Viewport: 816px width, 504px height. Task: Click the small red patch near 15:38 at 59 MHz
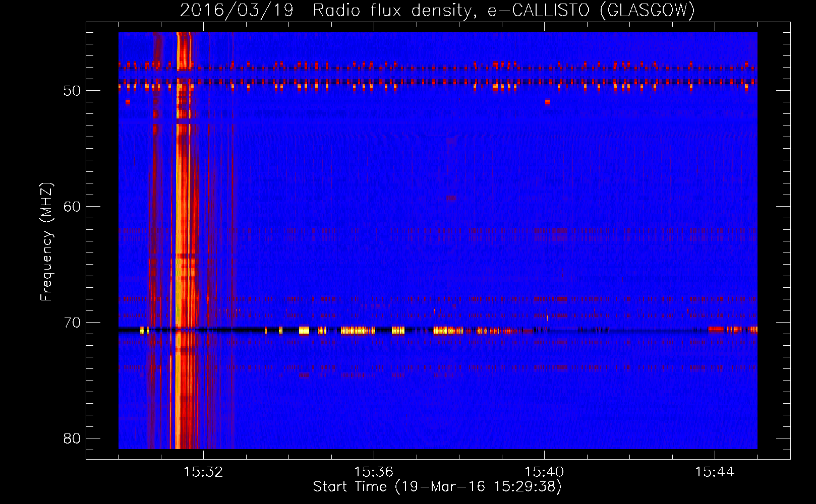[451, 198]
